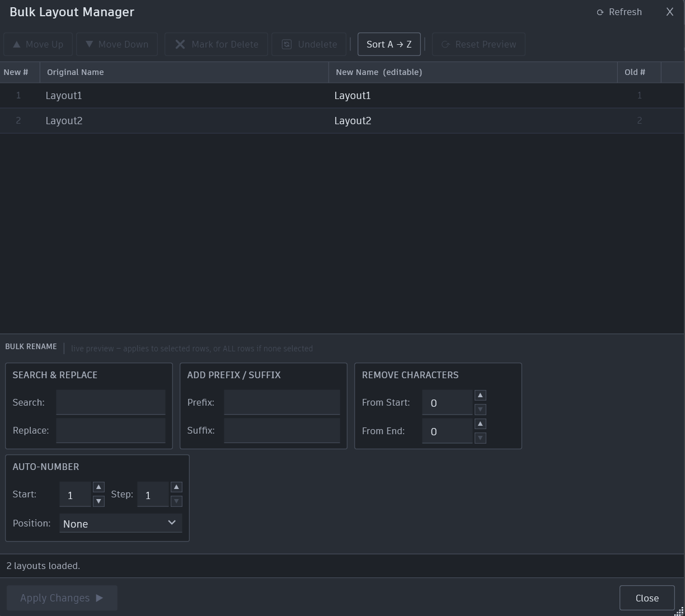Click the Auto-Number Start value field
This screenshot has width=685, height=616.
[75, 495]
